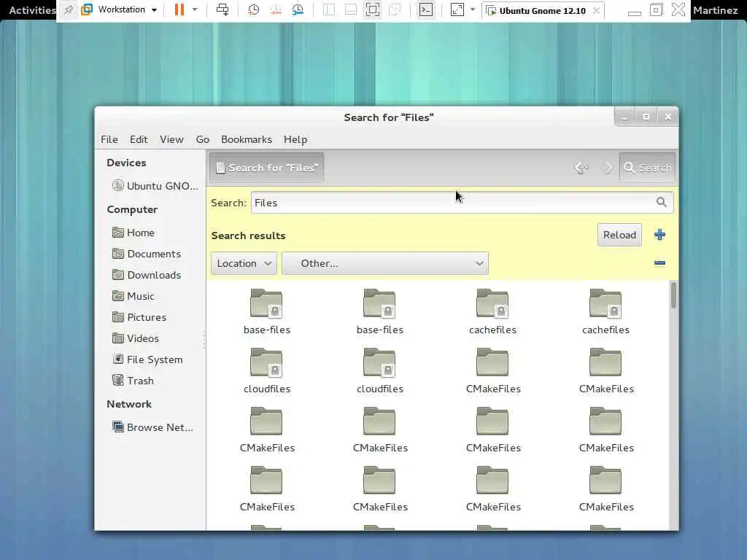Viewport: 747px width, 560px height.
Task: Go back with the back arrow
Action: [x=581, y=168]
